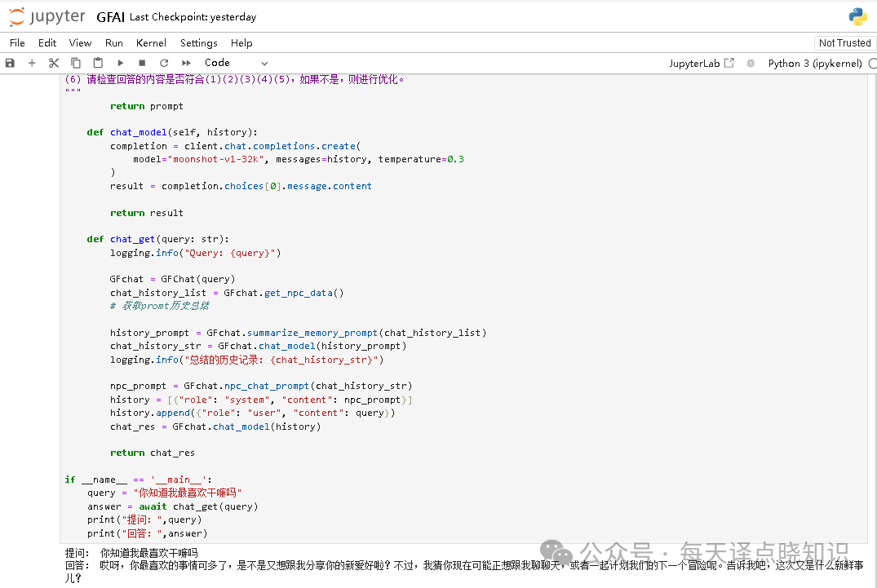Open the File menu
The image size is (877, 588).
point(17,43)
